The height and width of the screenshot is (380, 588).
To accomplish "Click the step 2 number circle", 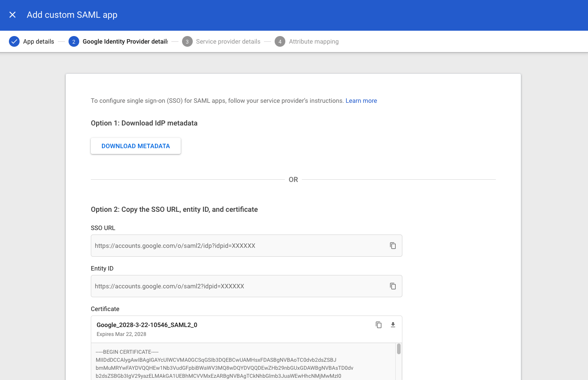I will (74, 42).
